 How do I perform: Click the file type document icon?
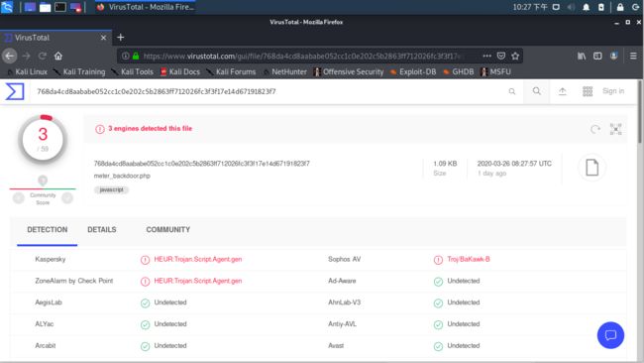coord(591,168)
